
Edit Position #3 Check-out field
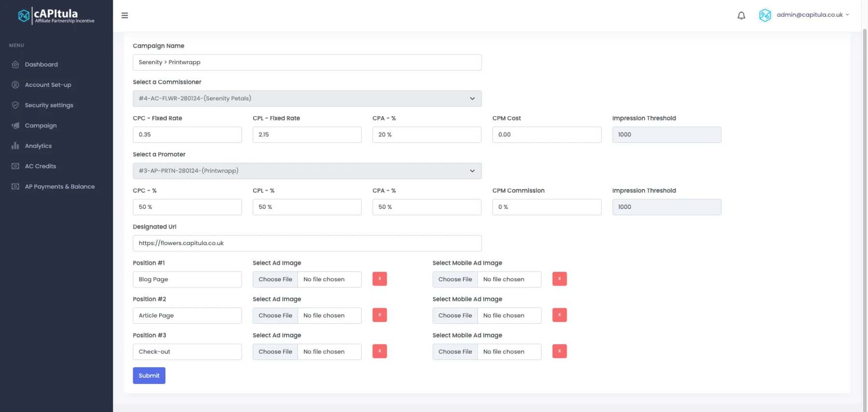point(187,352)
